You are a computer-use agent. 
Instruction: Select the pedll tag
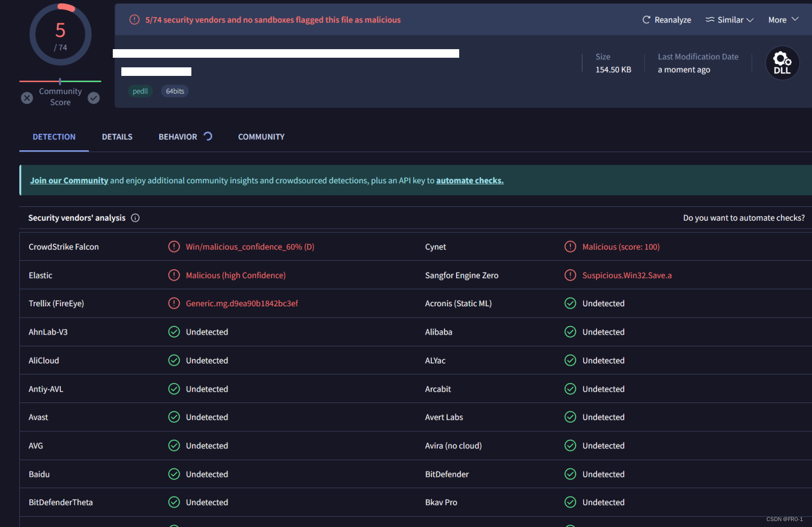140,91
